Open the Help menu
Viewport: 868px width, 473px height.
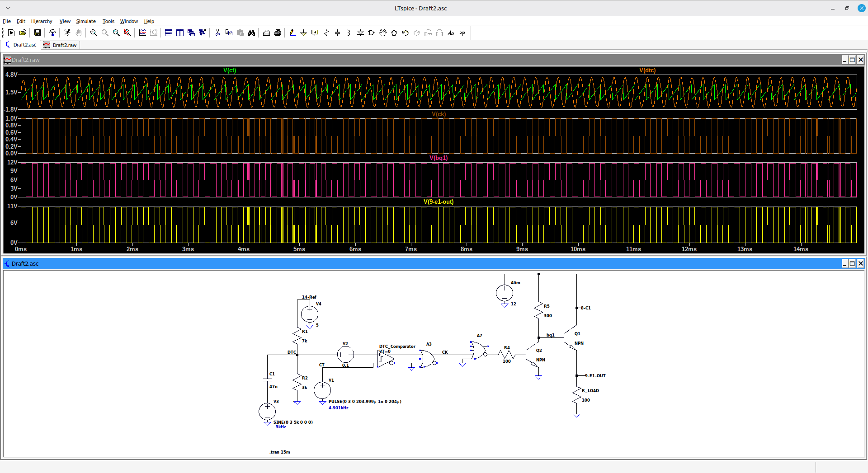[149, 21]
